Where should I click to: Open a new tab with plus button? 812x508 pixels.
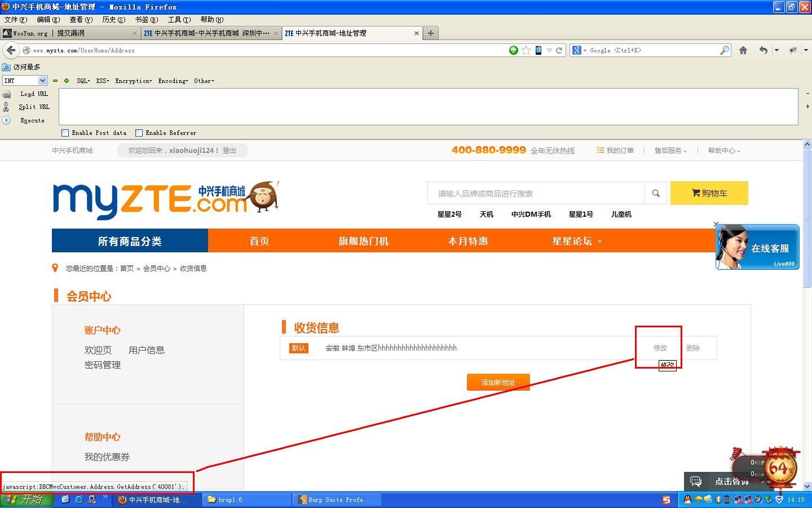pyautogui.click(x=431, y=33)
